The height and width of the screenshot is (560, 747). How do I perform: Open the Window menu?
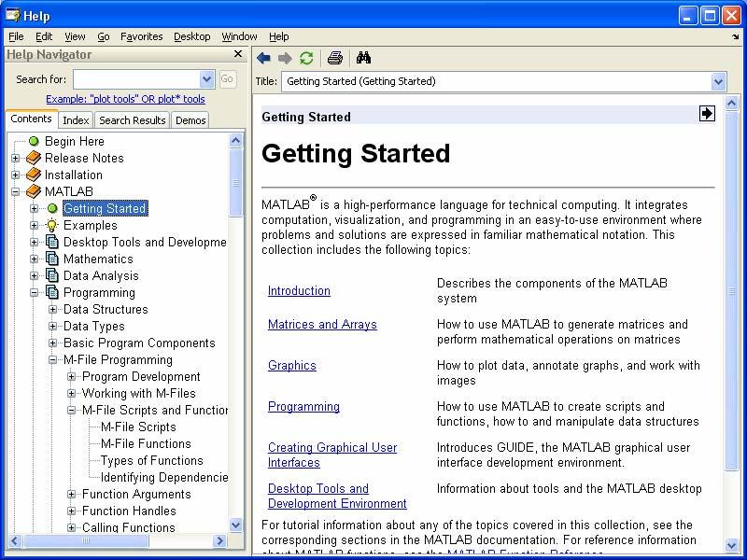click(x=239, y=36)
